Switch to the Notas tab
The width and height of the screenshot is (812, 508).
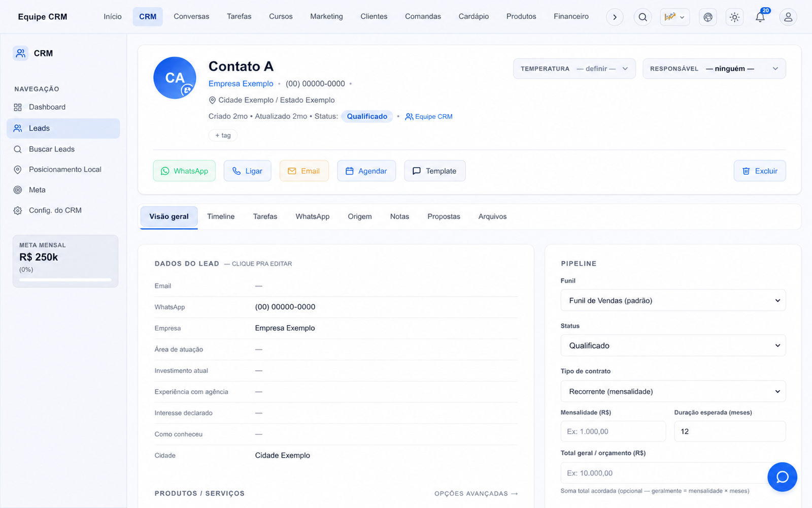(x=399, y=217)
